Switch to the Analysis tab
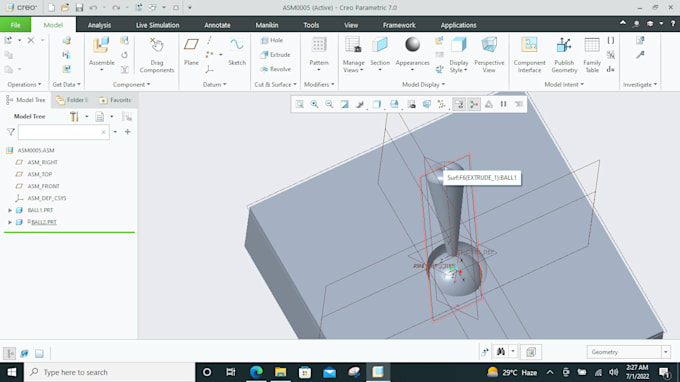 click(x=99, y=25)
